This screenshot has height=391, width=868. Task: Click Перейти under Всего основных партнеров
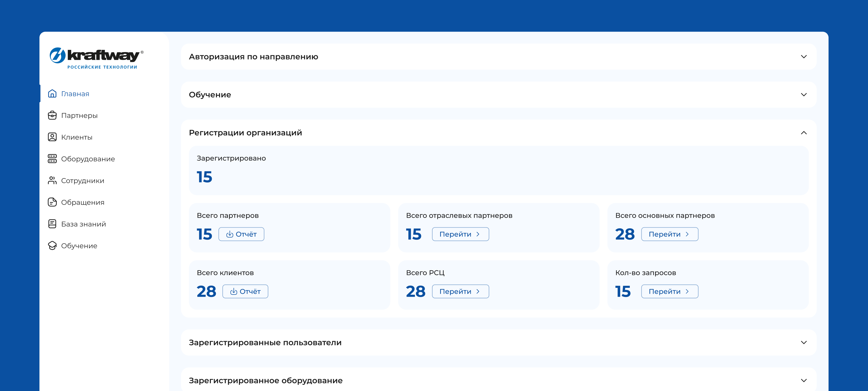(669, 234)
